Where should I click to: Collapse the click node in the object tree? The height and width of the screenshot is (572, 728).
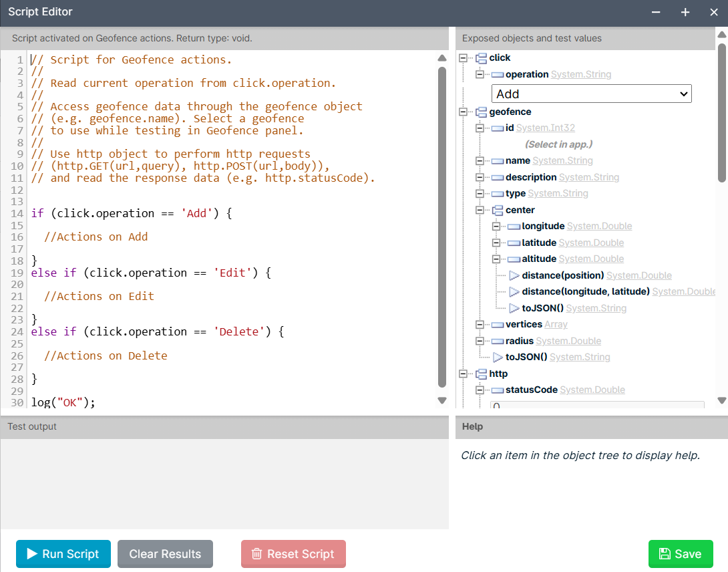pyautogui.click(x=464, y=57)
